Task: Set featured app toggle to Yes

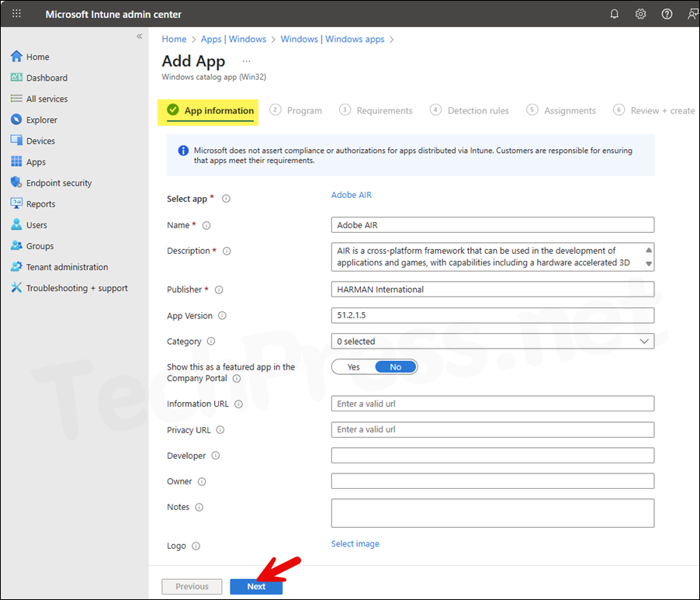Action: pyautogui.click(x=354, y=367)
